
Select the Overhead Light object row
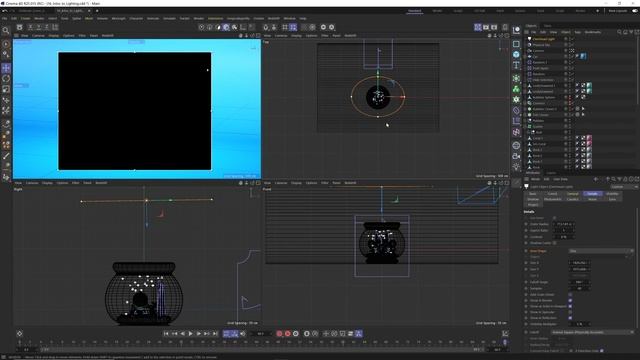543,39
